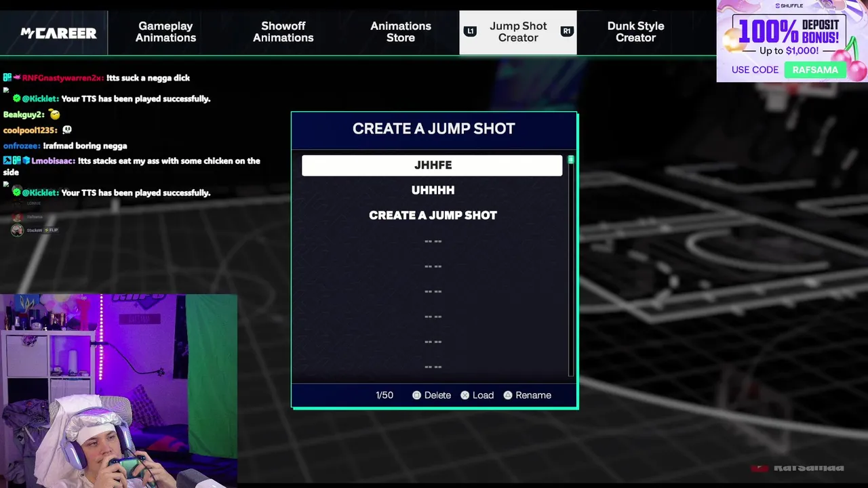The width and height of the screenshot is (868, 488).
Task: Click the streamer webcam feed
Action: point(119,391)
